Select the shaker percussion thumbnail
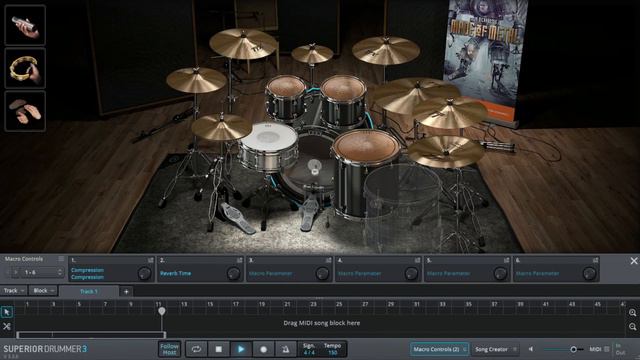640x360 pixels. pyautogui.click(x=25, y=25)
